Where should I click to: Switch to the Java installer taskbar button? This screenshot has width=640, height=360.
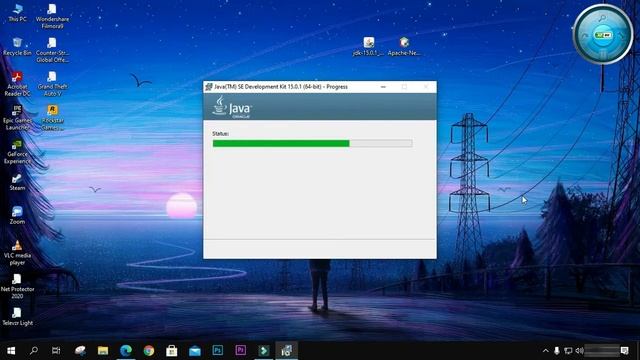point(286,351)
